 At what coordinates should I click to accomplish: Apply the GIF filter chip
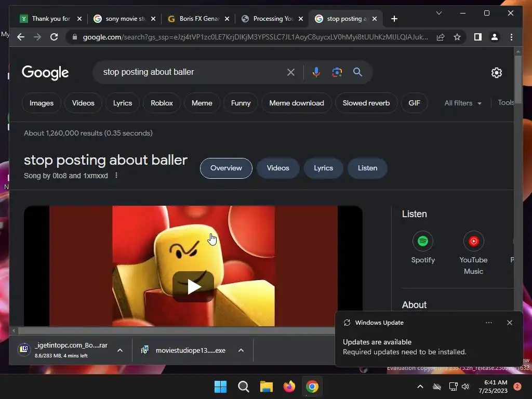[414, 103]
